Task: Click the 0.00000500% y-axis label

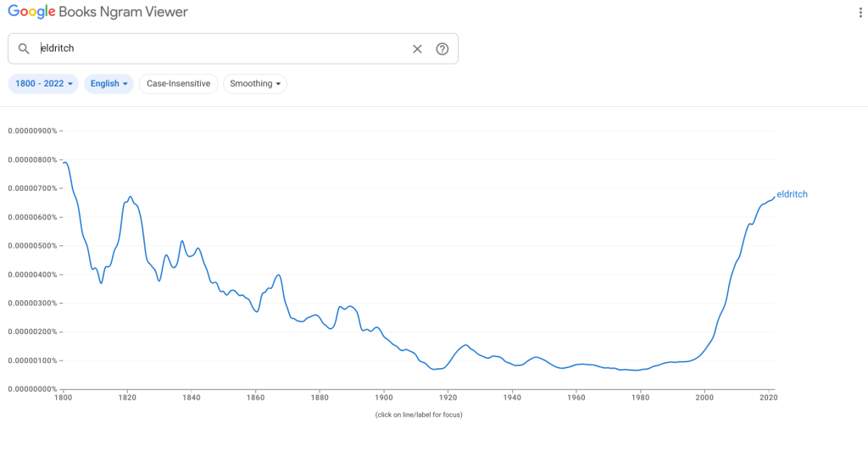Action: coord(32,246)
